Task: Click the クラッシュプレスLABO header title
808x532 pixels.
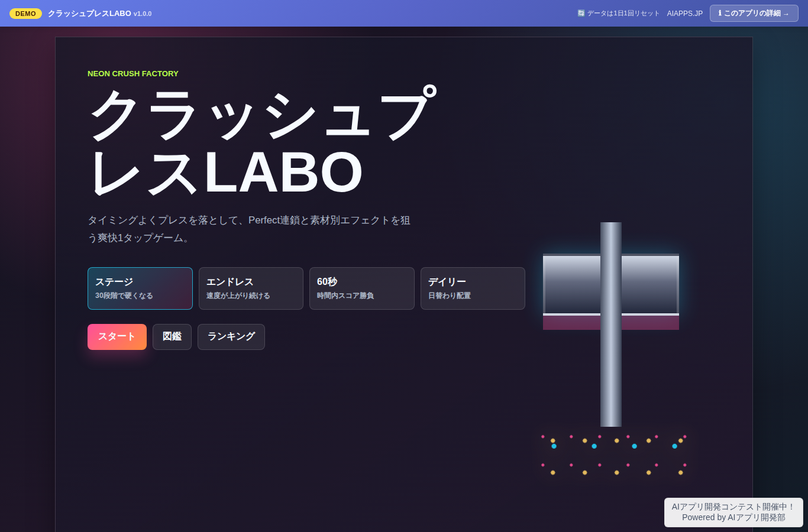Action: 99,14
